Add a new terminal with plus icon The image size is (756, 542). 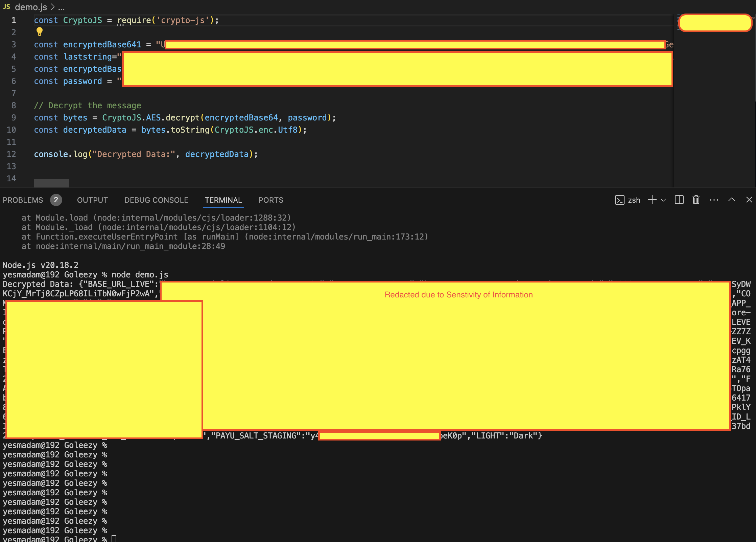coord(652,200)
